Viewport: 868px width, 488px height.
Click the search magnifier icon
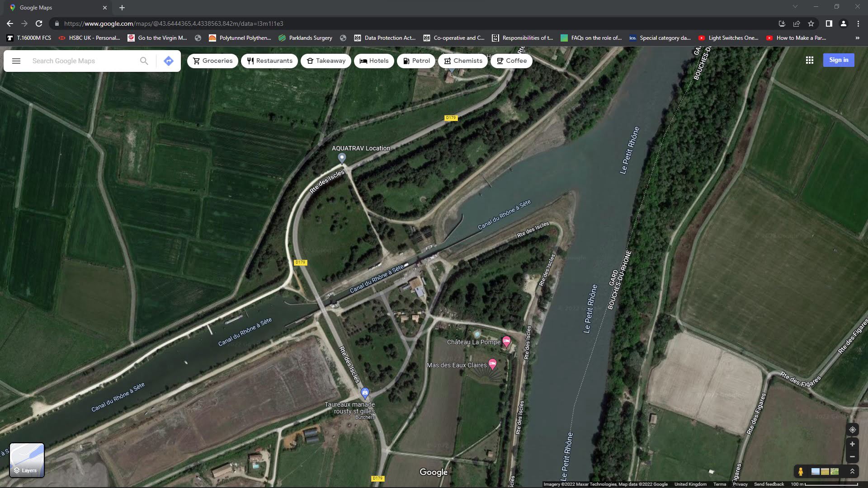(x=144, y=61)
